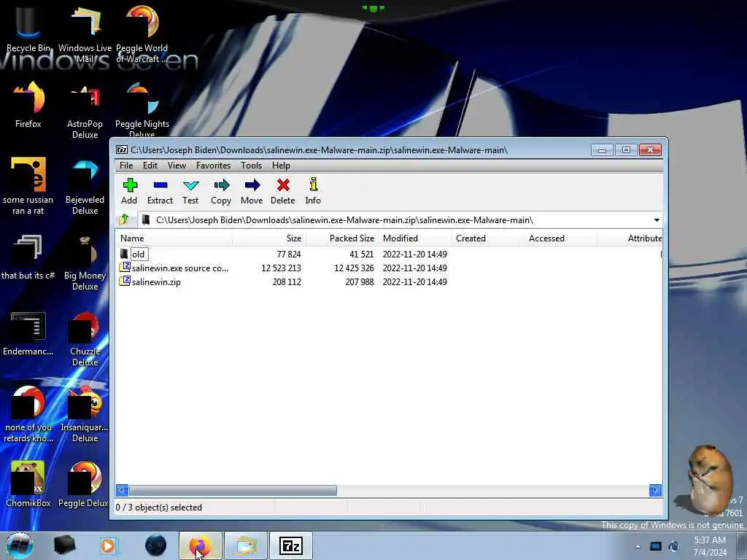
Task: Click the scrollbar's right arrow
Action: click(655, 490)
